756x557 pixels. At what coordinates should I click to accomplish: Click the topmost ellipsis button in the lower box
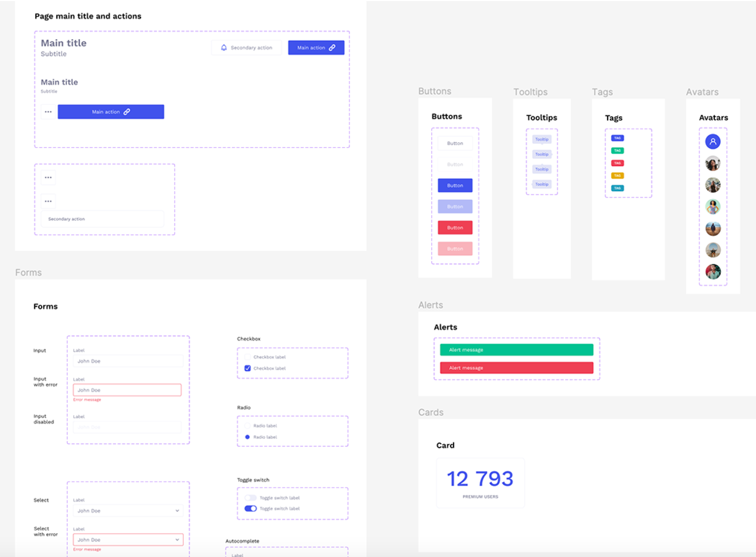click(48, 177)
